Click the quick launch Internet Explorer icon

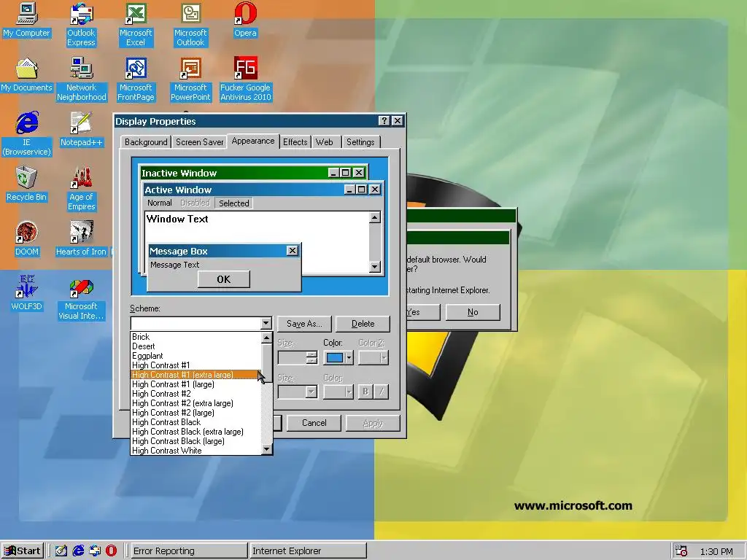tap(78, 551)
